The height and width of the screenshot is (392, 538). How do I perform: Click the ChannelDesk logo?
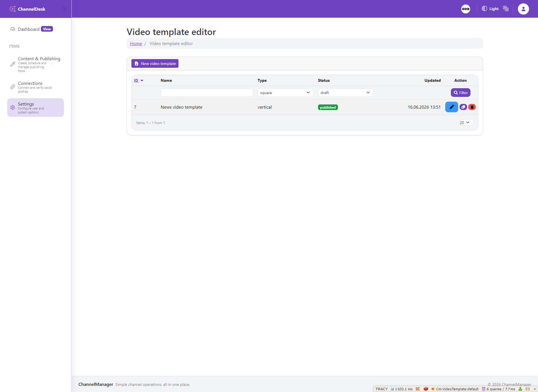point(27,9)
